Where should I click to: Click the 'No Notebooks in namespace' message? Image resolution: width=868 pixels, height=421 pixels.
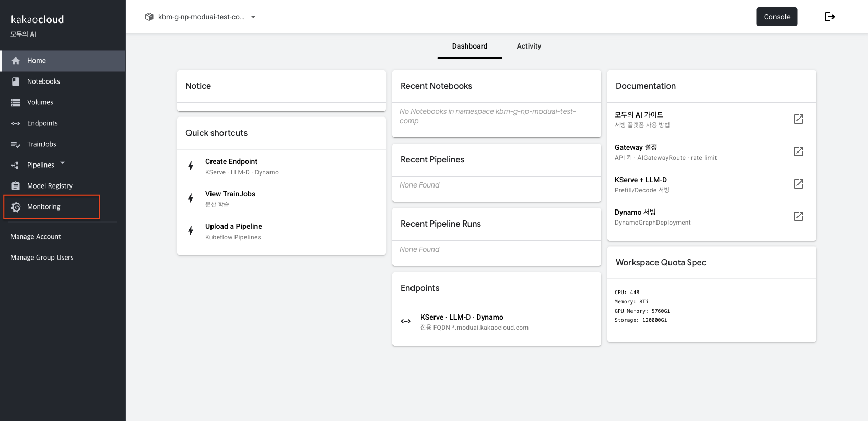coord(488,116)
